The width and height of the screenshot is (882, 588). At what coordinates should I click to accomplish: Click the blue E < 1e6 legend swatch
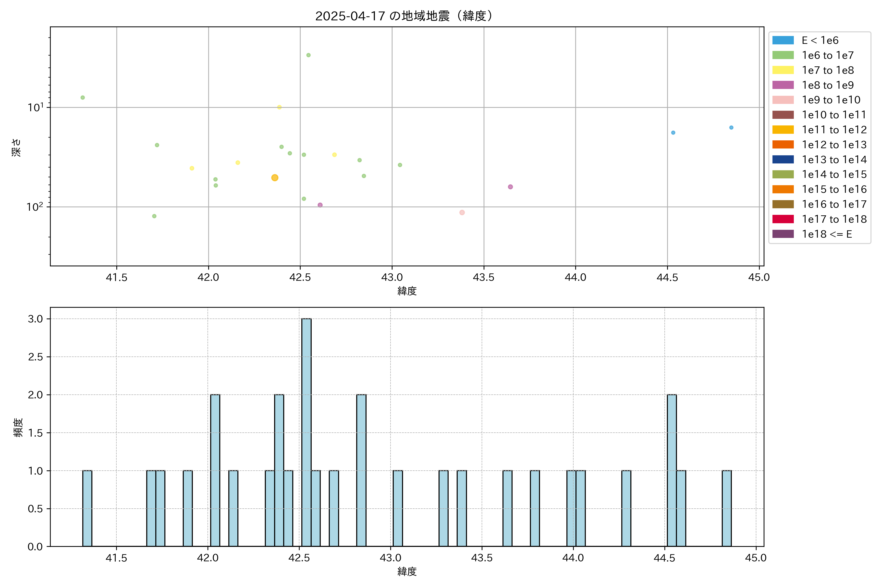[x=783, y=40]
